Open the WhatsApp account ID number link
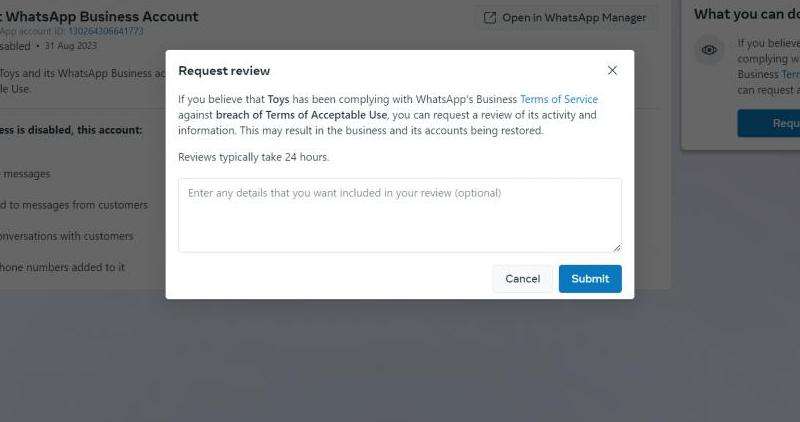The width and height of the screenshot is (800, 422). tap(106, 31)
